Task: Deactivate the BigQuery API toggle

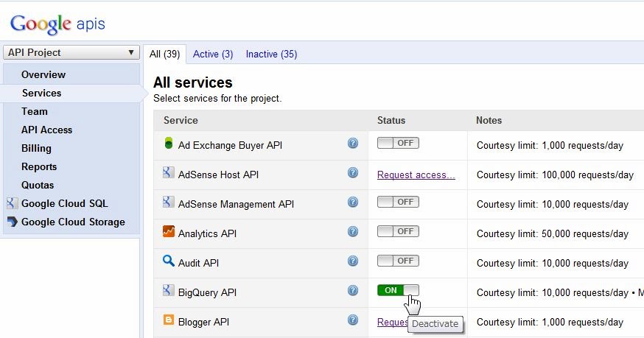Action: coord(398,290)
